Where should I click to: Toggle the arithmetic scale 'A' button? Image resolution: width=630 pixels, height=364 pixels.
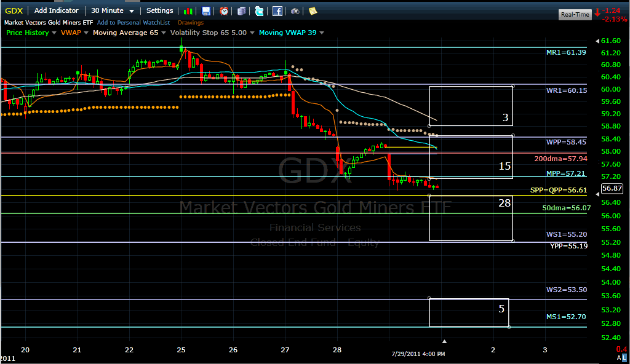[x=619, y=357]
